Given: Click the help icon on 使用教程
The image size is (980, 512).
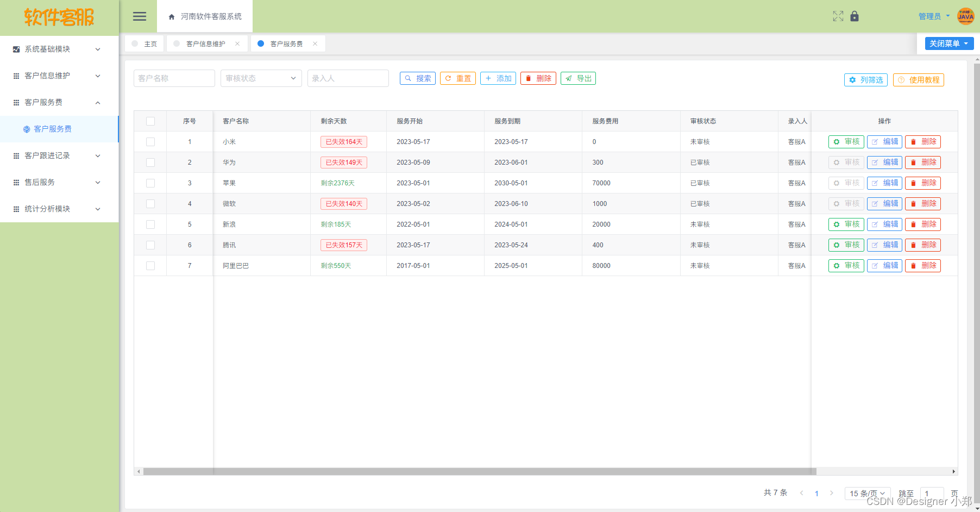Looking at the screenshot, I should pos(901,80).
